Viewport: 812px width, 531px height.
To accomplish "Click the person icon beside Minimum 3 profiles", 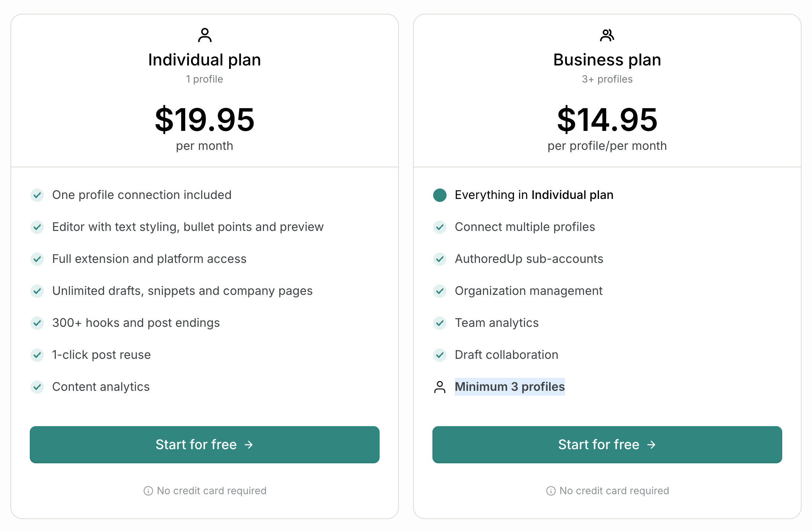I will 440,387.
